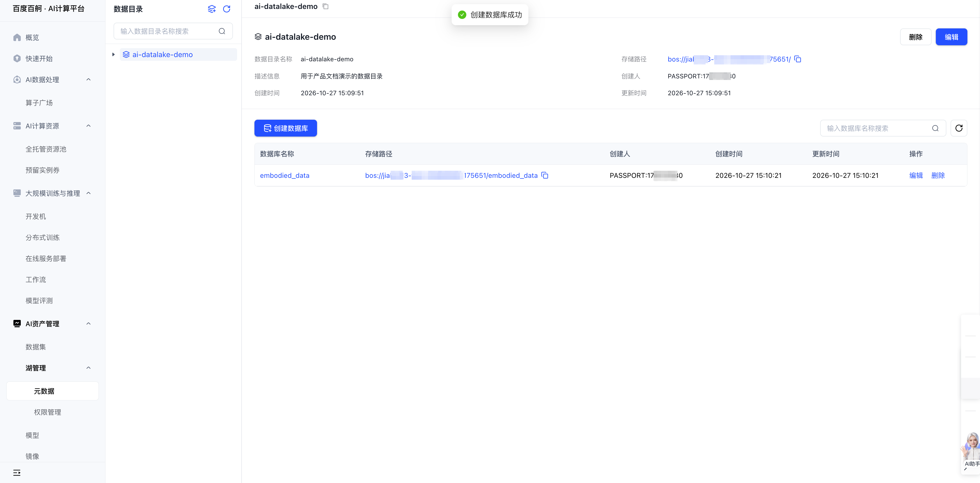Copy embodied_data storage path
This screenshot has height=483, width=980.
[545, 175]
